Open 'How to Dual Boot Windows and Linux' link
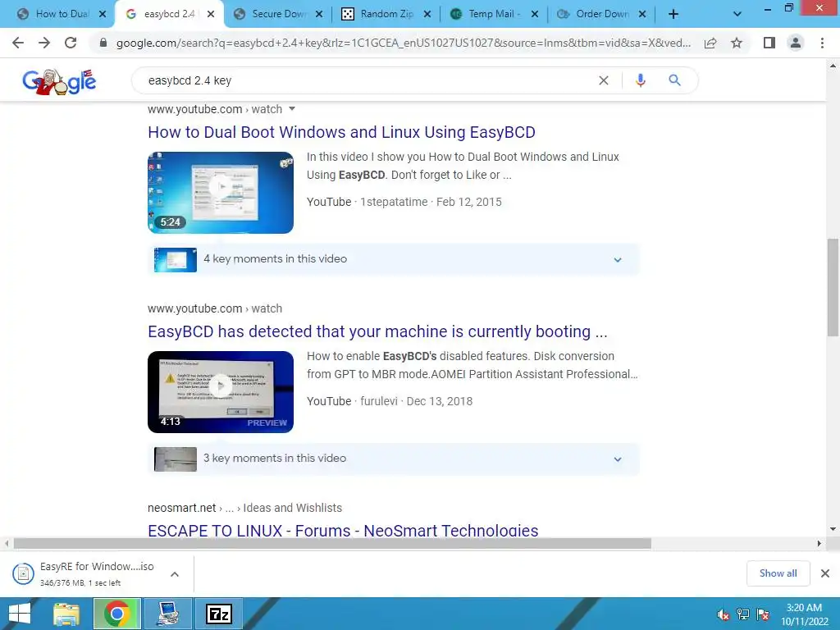This screenshot has height=630, width=840. point(341,132)
